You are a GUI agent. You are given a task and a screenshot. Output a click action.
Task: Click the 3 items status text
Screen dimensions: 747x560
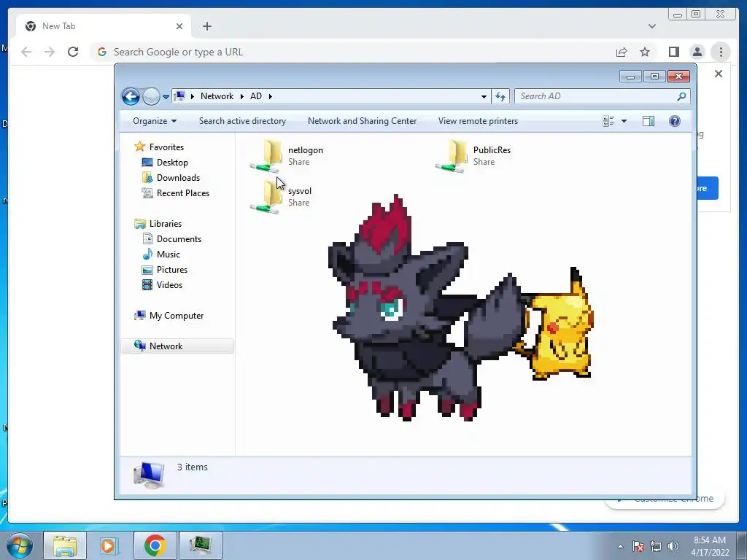pyautogui.click(x=192, y=467)
